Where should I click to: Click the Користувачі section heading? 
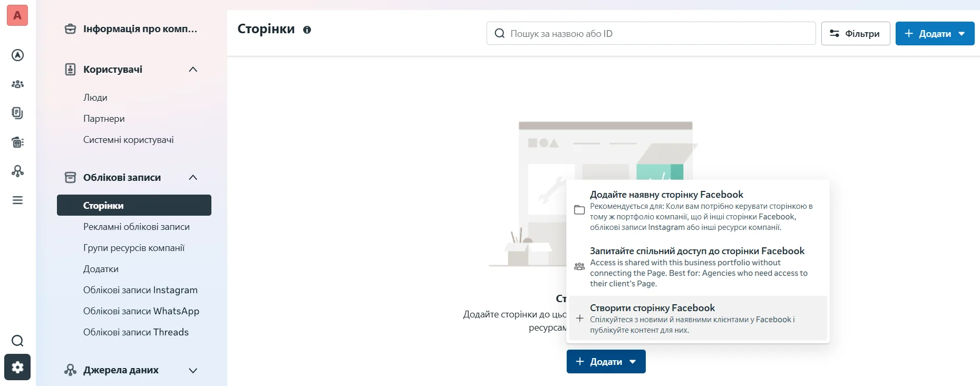point(113,69)
